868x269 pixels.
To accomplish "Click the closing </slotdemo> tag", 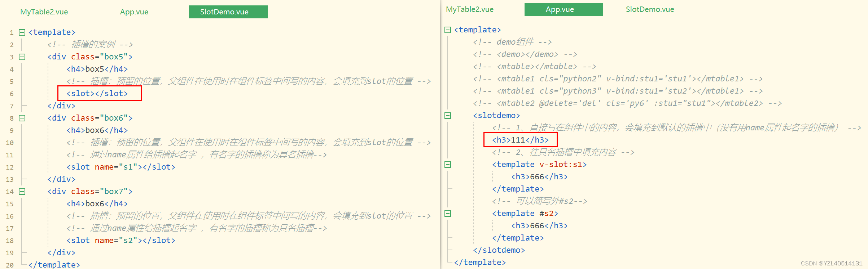I will (x=499, y=250).
